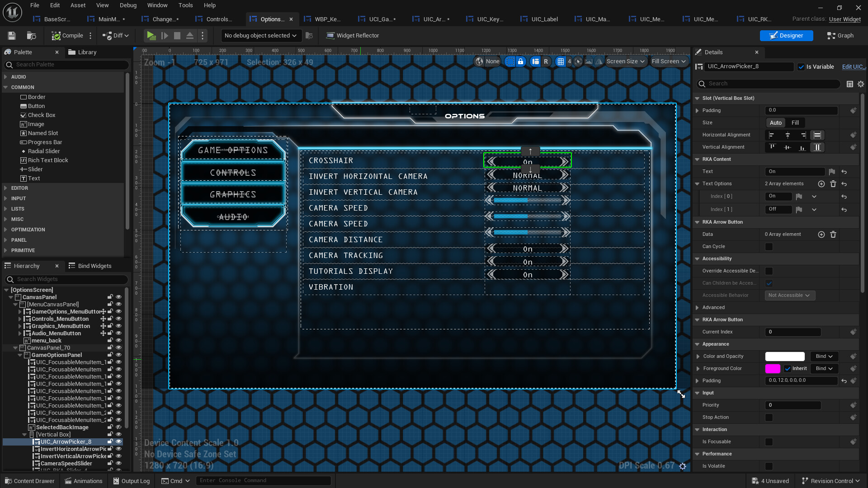The height and width of the screenshot is (488, 868).
Task: Open the localization preview globe icon
Action: tap(479, 61)
